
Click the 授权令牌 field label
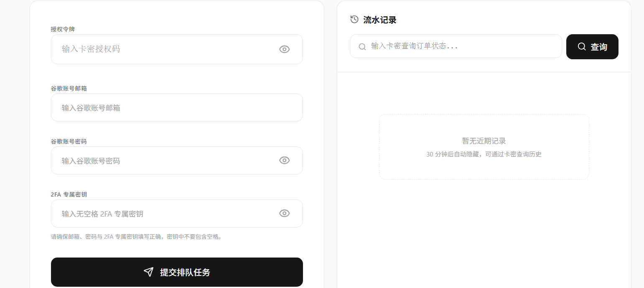[63, 29]
